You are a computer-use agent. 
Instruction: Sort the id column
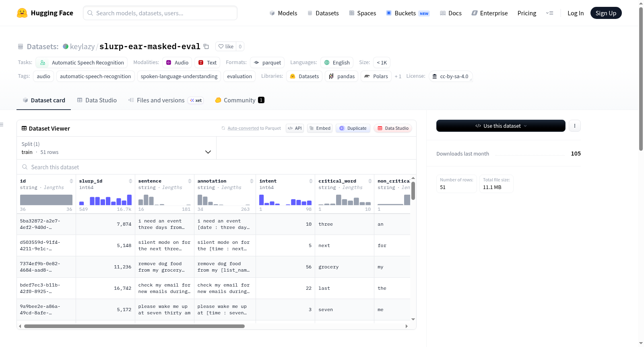[71, 181]
